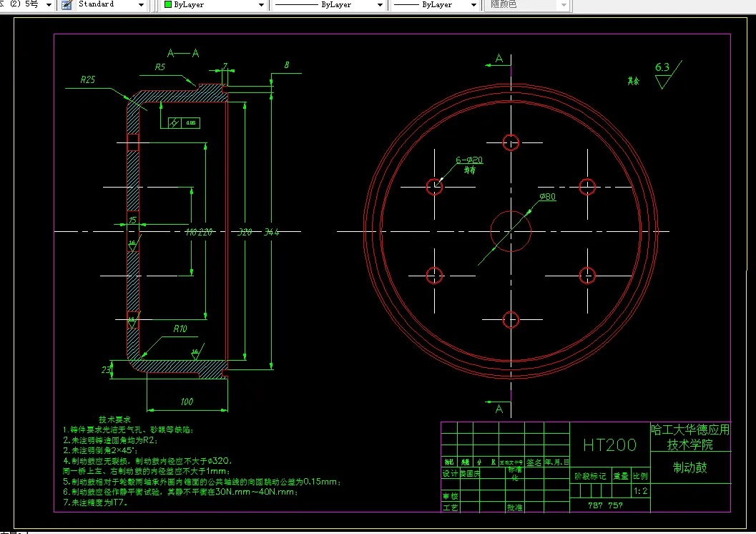Select the bottom bolt hole circle

point(511,319)
